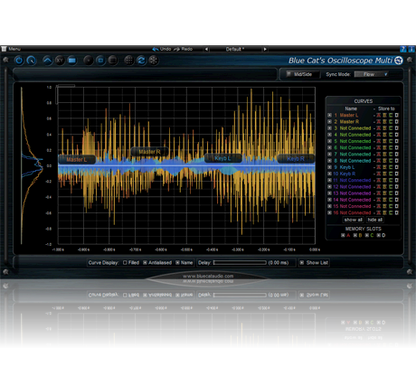The height and width of the screenshot is (376, 416).
Task: Select the waveform time-view toolbar icon
Action: pyautogui.click(x=48, y=60)
